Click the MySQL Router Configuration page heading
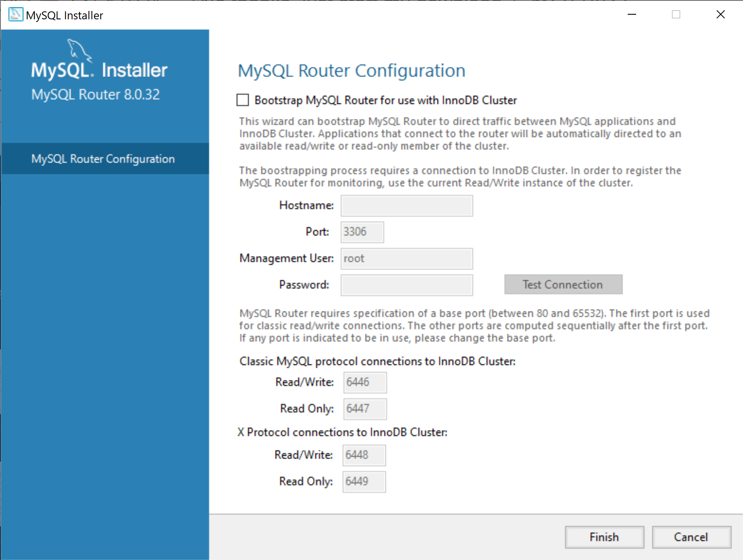The image size is (743, 560). coord(351,70)
